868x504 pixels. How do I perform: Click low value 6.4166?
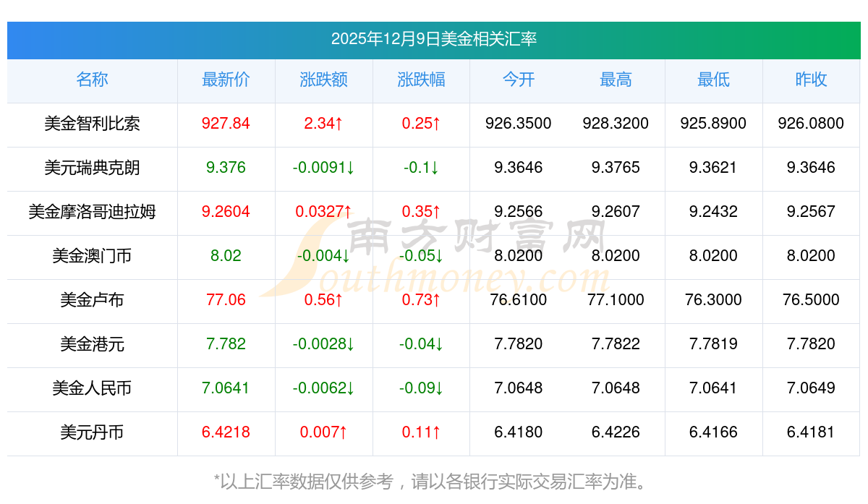(x=713, y=432)
